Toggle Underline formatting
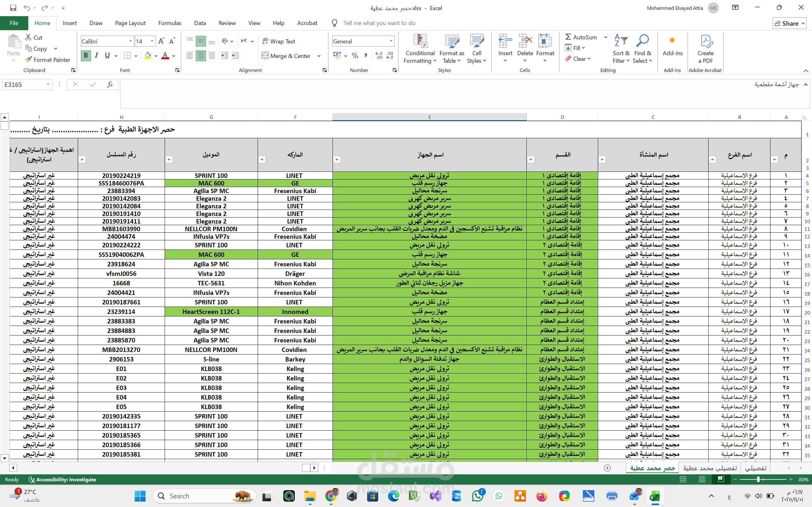This screenshot has width=812, height=507. [107, 56]
